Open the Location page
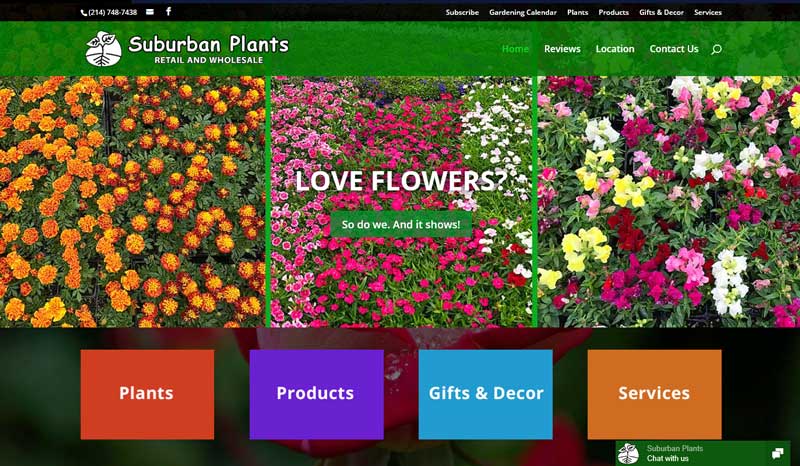Image resolution: width=800 pixels, height=466 pixels. point(615,49)
